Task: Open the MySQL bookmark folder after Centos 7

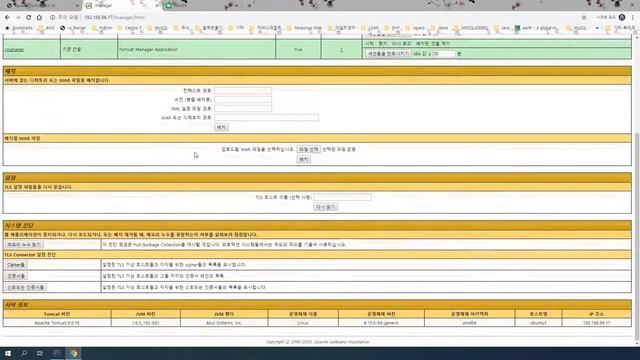Action: tap(158, 28)
